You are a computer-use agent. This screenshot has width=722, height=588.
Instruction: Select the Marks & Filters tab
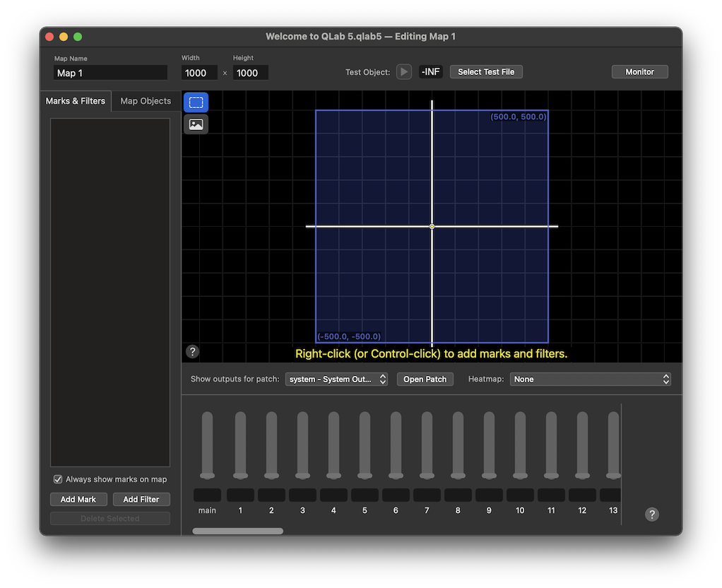(x=74, y=101)
